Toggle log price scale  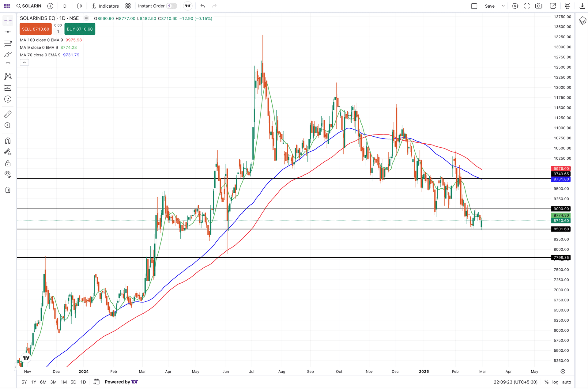click(555, 382)
